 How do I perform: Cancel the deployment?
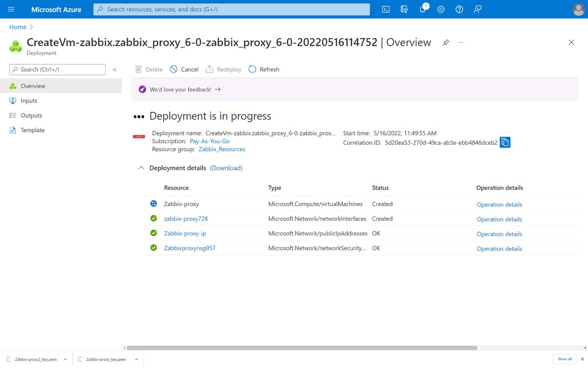[184, 70]
